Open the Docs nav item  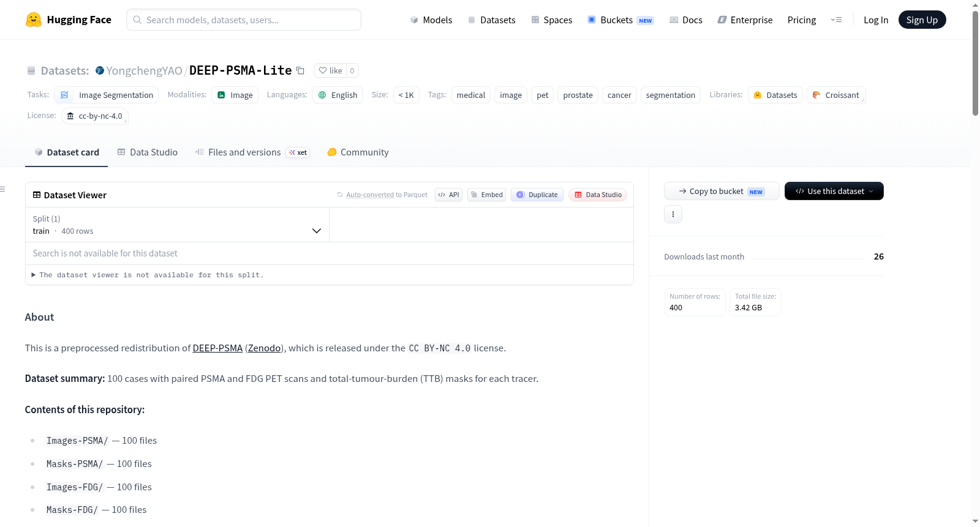tap(685, 20)
